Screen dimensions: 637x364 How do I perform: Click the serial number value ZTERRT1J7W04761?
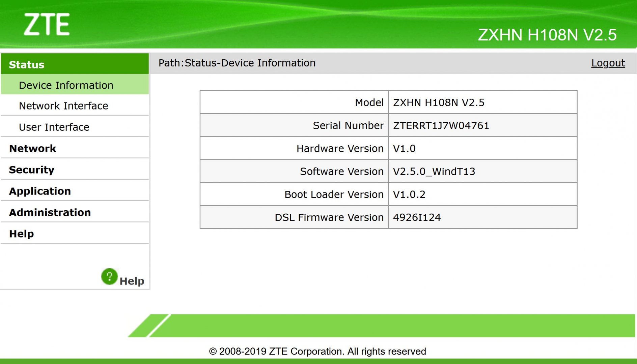(x=441, y=125)
